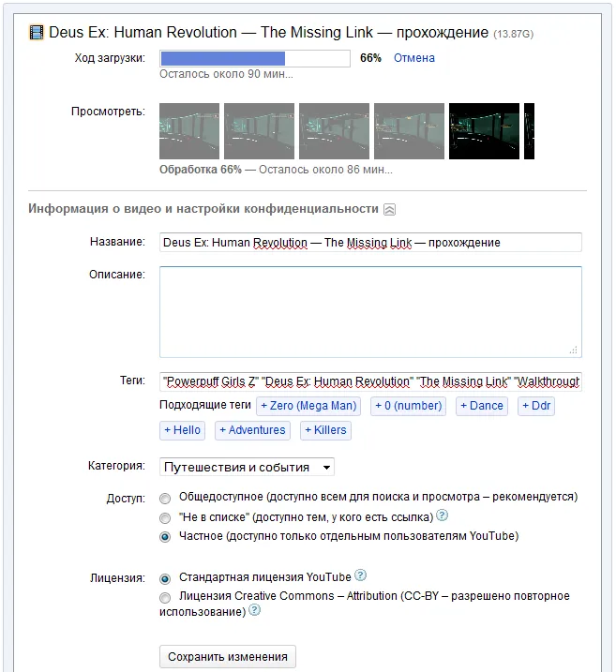616x672 pixels.
Task: Add suggested tag Ddr
Action: pos(536,406)
